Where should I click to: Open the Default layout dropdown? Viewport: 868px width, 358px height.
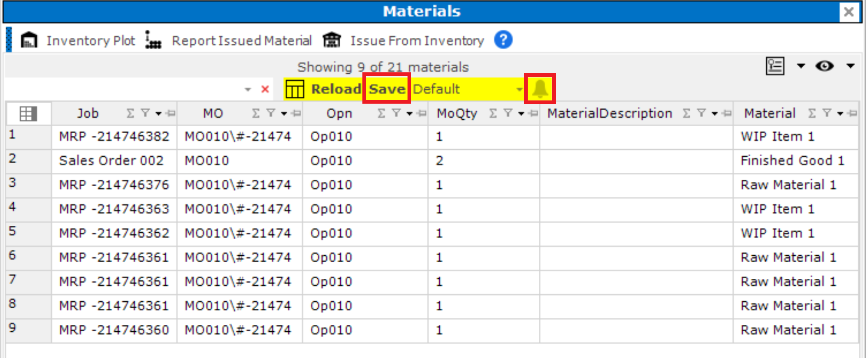519,89
